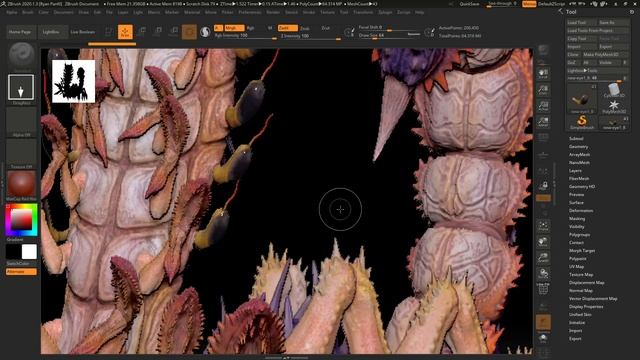Open the DragRect stroke selector

click(21, 87)
